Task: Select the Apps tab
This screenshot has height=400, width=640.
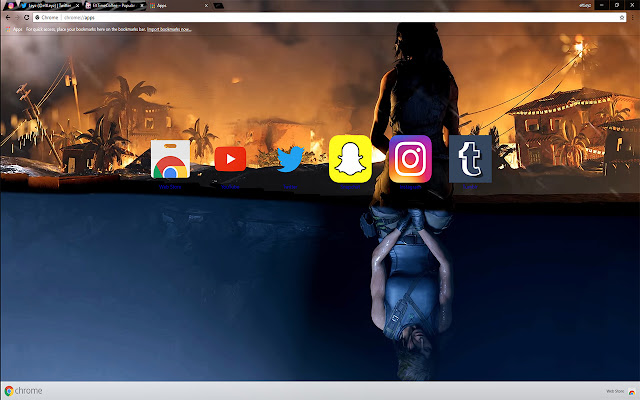Action: pyautogui.click(x=178, y=6)
